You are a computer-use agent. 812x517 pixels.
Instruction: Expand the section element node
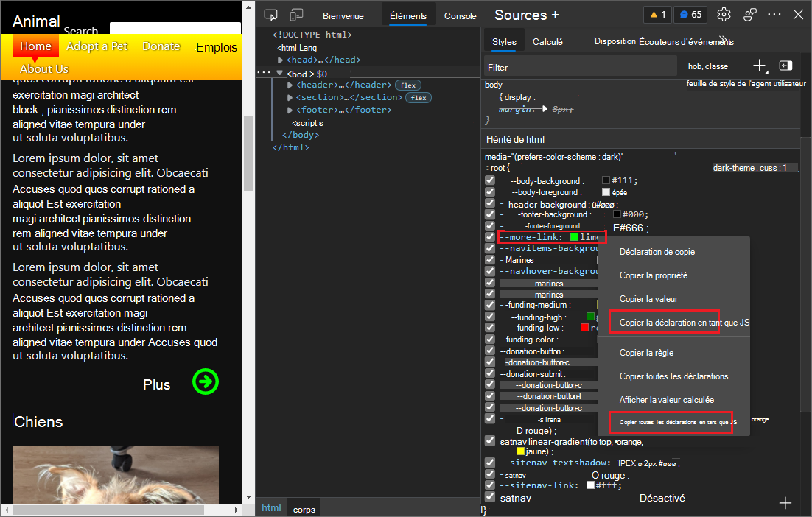(290, 97)
